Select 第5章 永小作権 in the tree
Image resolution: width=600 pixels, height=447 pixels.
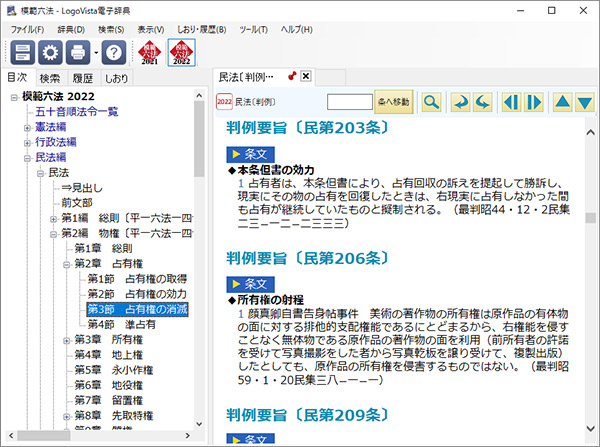click(114, 370)
